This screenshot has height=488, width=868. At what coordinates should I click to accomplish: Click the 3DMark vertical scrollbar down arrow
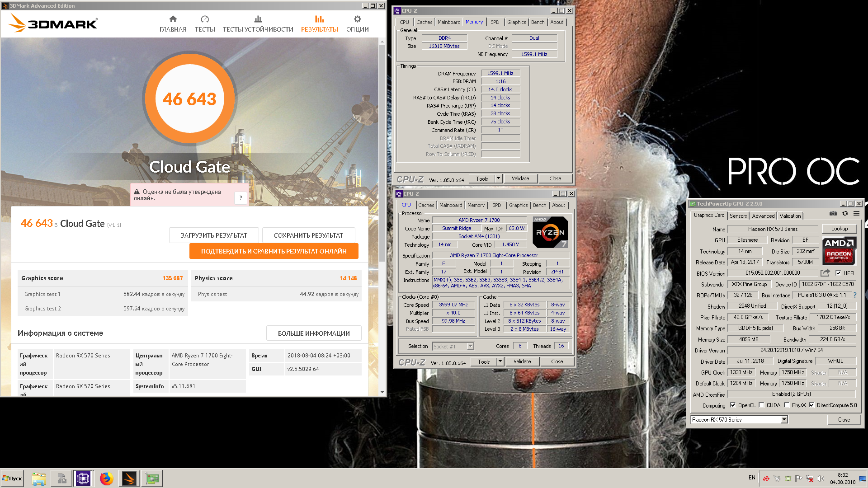click(382, 392)
